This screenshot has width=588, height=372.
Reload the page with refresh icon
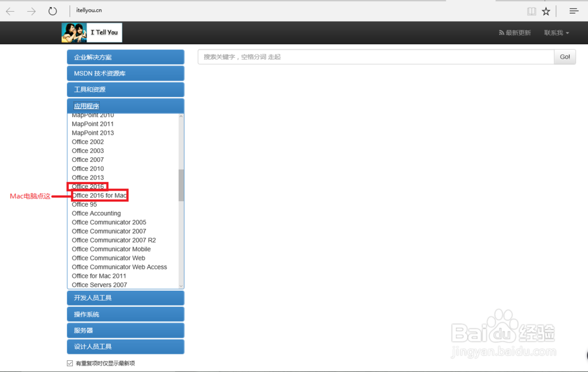tap(52, 11)
